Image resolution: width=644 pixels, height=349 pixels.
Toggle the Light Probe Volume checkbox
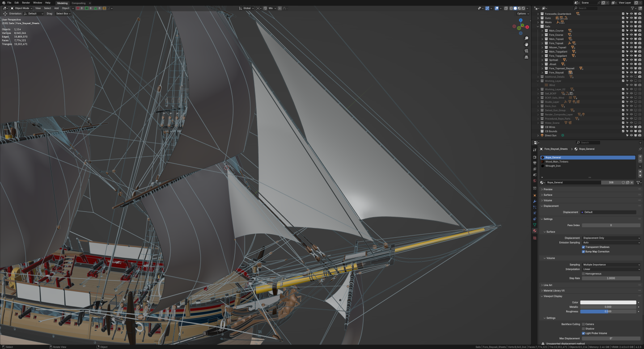click(583, 333)
